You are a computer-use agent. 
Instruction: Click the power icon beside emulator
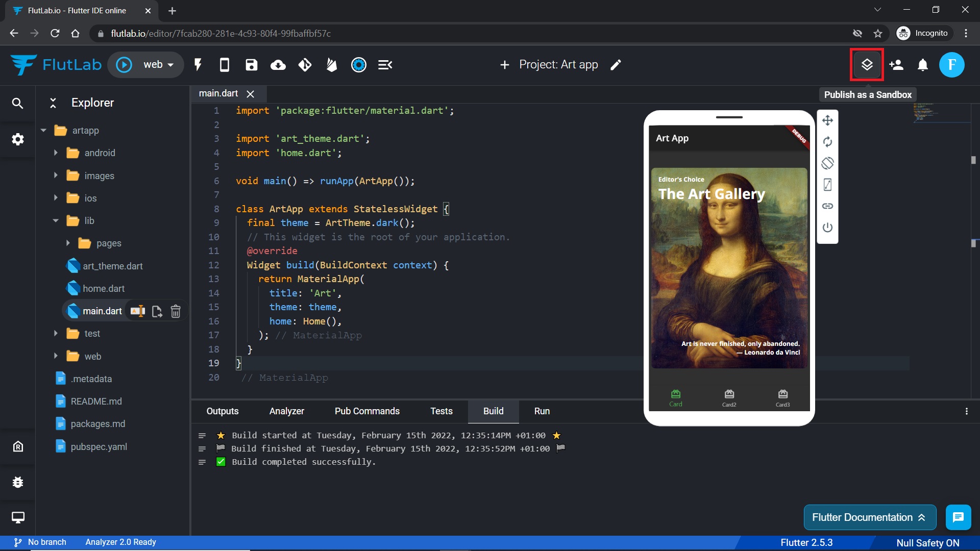point(827,228)
